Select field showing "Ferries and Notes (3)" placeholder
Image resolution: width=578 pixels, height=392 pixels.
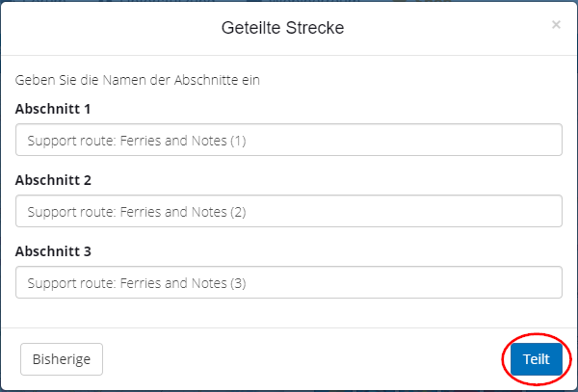pyautogui.click(x=289, y=283)
